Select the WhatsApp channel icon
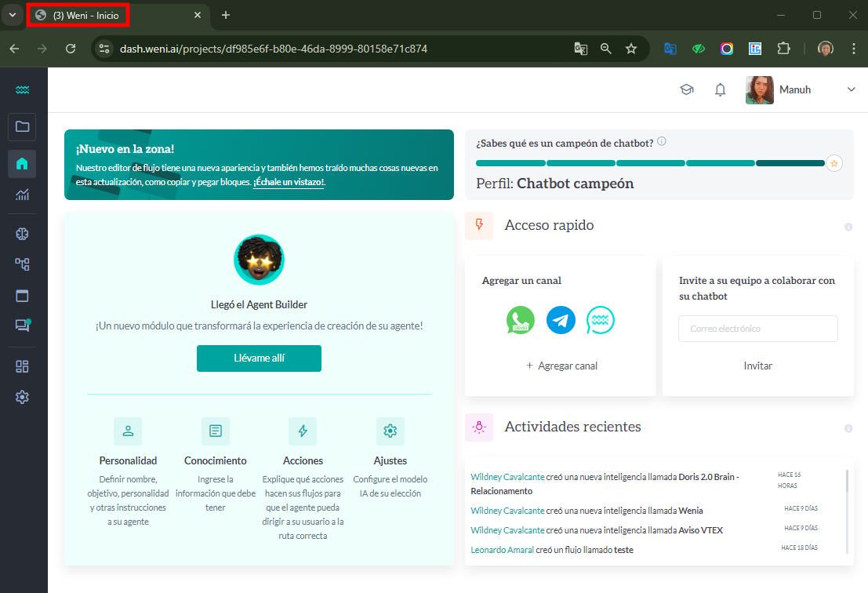This screenshot has height=593, width=868. point(520,320)
